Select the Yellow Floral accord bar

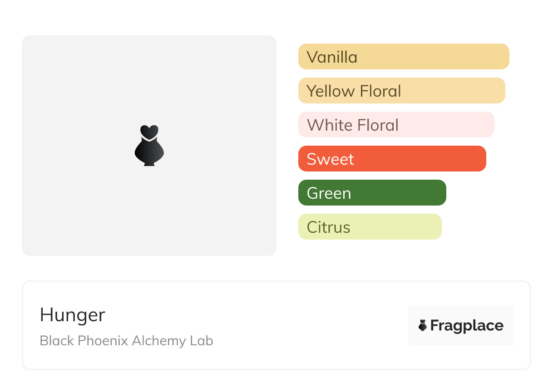coord(401,91)
